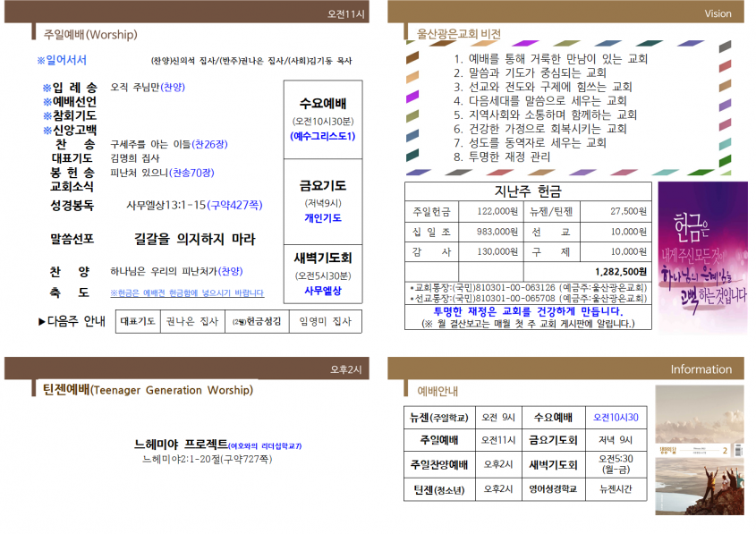Viewport: 756px width, 534px height.
Task: Select the 새벽기도회 box
Action: pos(323,274)
